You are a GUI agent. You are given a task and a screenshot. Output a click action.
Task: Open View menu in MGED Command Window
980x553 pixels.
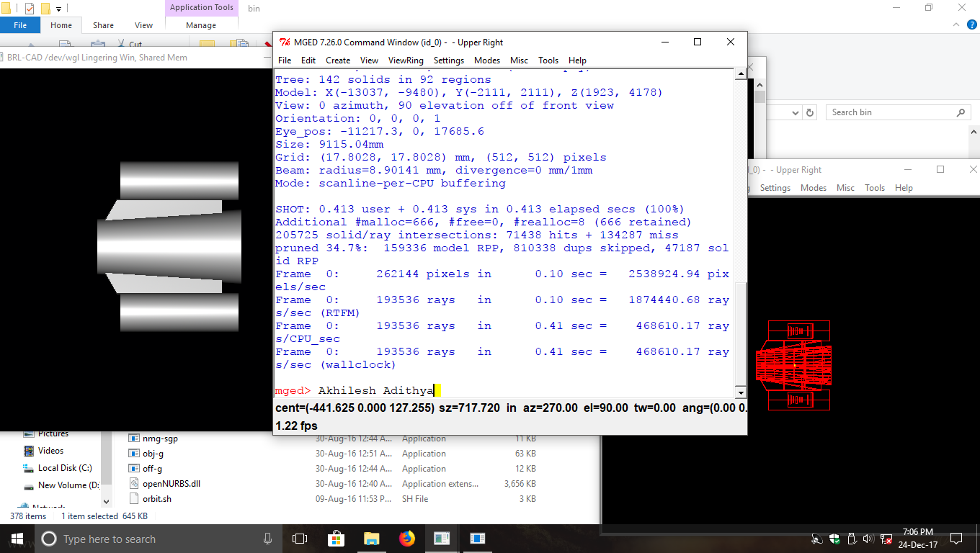tap(369, 60)
